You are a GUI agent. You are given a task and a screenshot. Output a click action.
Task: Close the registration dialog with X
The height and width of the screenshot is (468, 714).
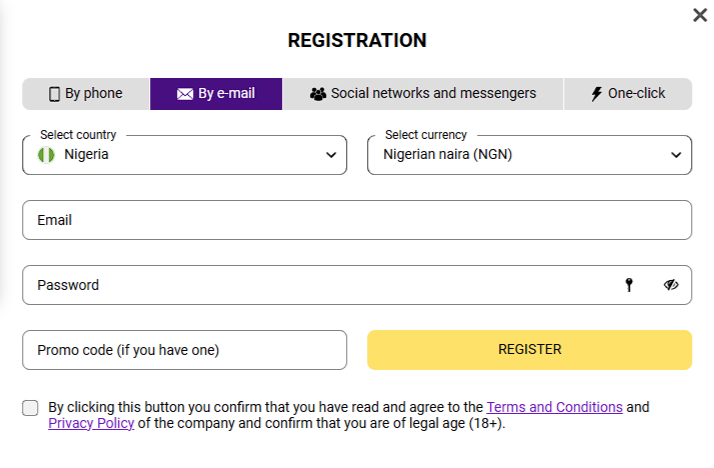click(700, 15)
